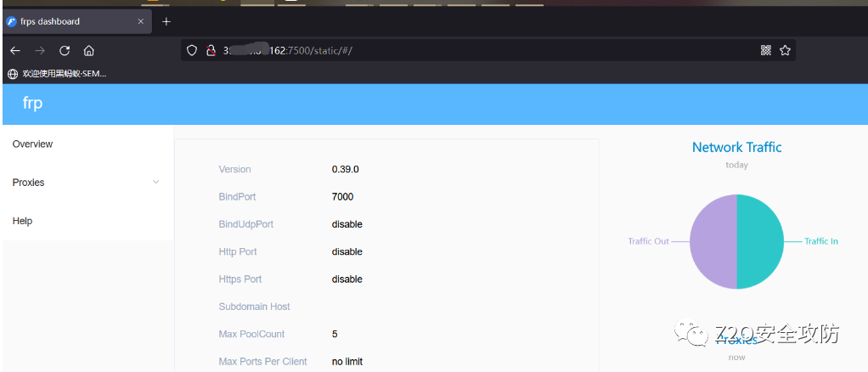Click the today subtitle under Network Traffic
Screen dimensions: 868x372
click(737, 165)
